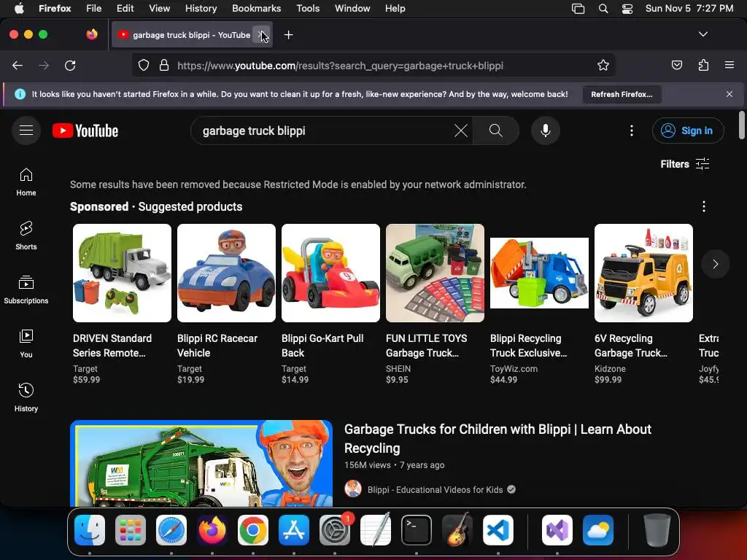The height and width of the screenshot is (560, 747).
Task: Submit search with the magnifier button
Action: coord(495,131)
